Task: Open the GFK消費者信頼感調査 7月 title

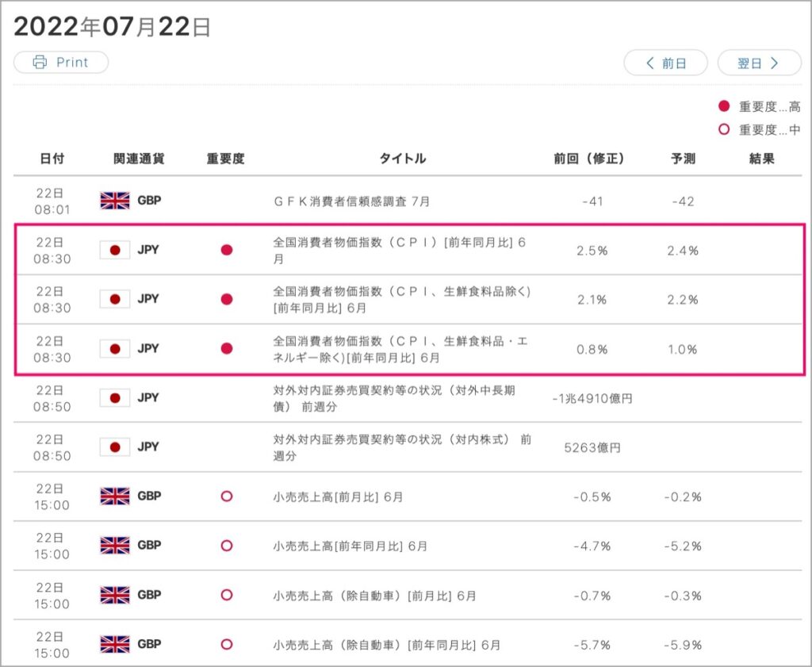Action: (x=351, y=201)
